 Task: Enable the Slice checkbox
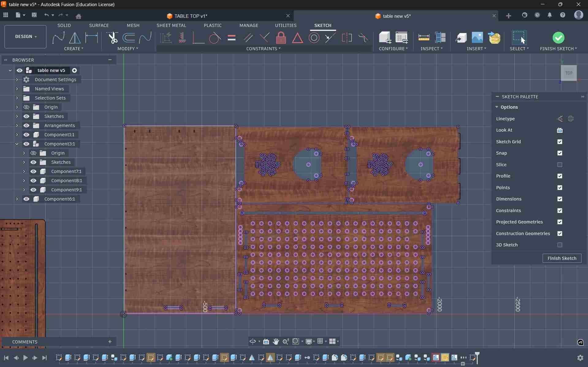(560, 165)
